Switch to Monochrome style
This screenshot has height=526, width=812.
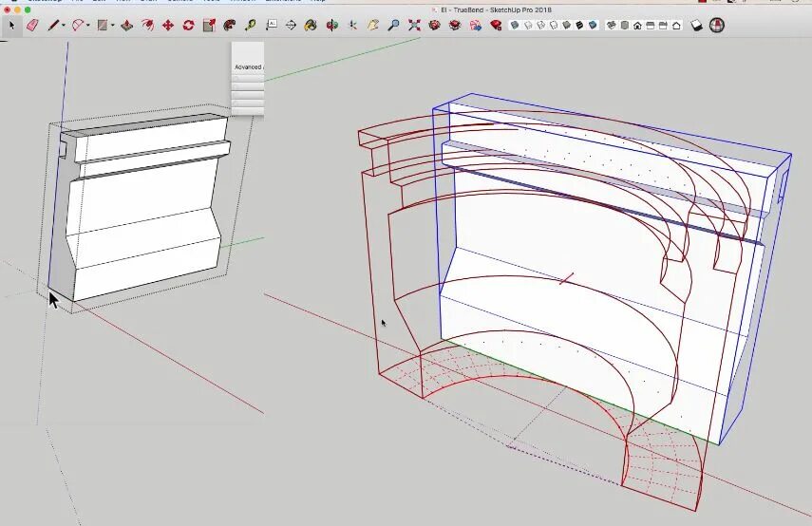(x=593, y=25)
